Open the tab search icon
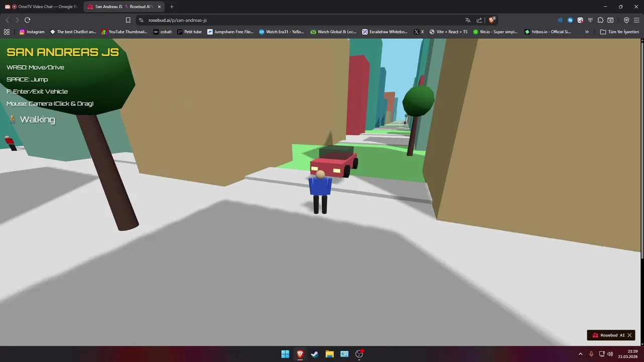This screenshot has height=362, width=644. 610,20
